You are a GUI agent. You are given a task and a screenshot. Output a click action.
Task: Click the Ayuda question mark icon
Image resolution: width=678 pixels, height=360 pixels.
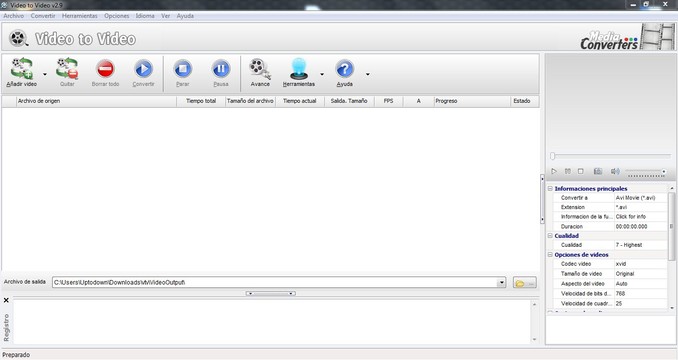tap(345, 68)
